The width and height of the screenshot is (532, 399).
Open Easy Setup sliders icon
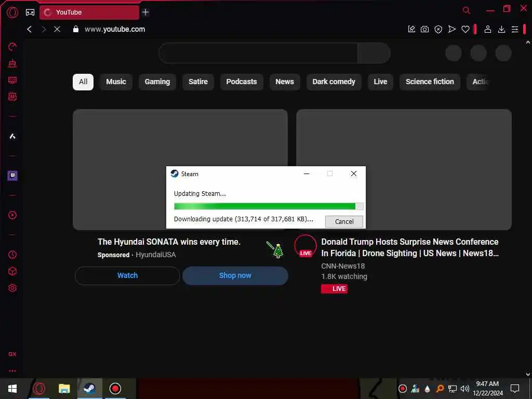click(x=515, y=30)
